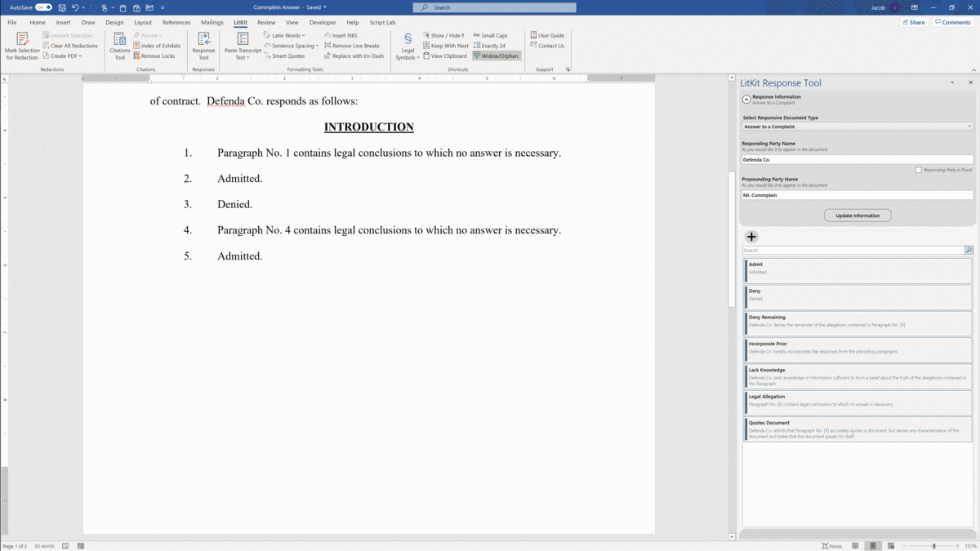The width and height of the screenshot is (980, 551).
Task: Click the plus icon to add response
Action: pyautogui.click(x=751, y=237)
